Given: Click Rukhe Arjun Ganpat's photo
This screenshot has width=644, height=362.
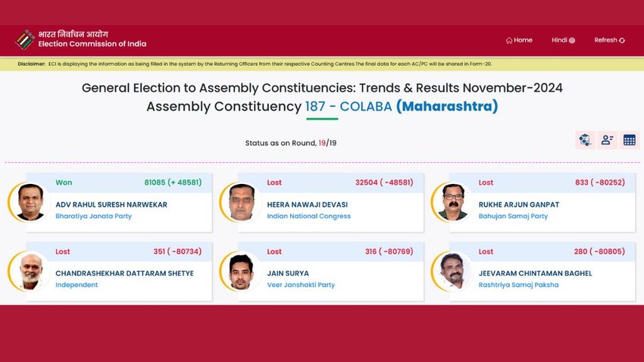Looking at the screenshot, I should [453, 202].
